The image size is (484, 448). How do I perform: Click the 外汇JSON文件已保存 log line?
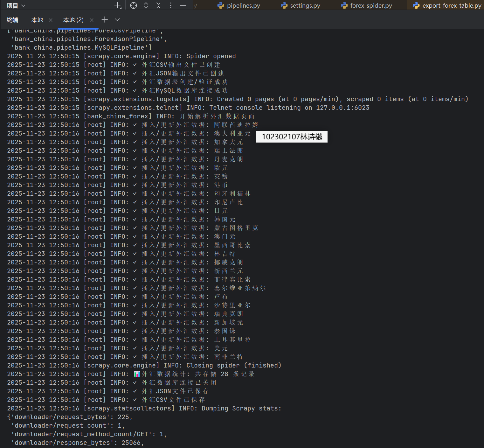pyautogui.click(x=108, y=391)
